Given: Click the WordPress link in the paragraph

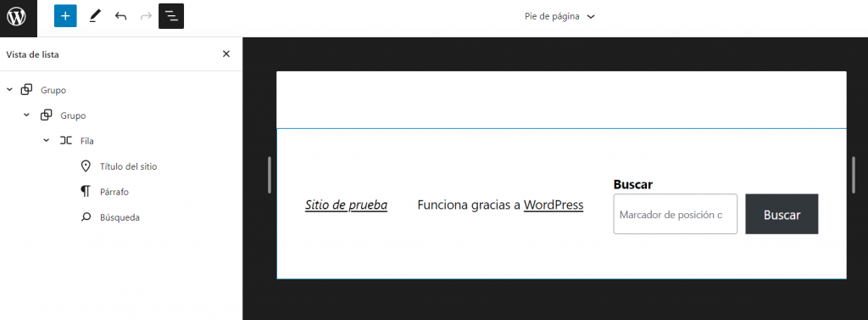Looking at the screenshot, I should (554, 205).
